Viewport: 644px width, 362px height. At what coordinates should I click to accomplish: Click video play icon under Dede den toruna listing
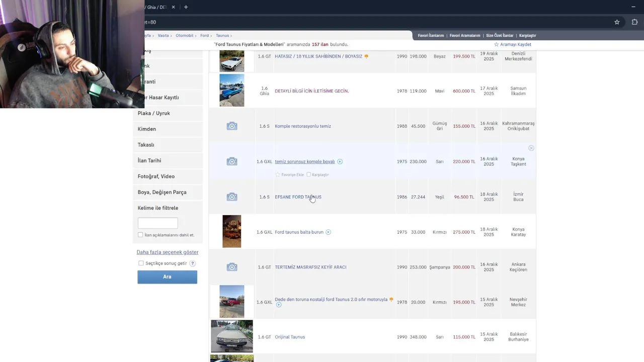click(278, 305)
